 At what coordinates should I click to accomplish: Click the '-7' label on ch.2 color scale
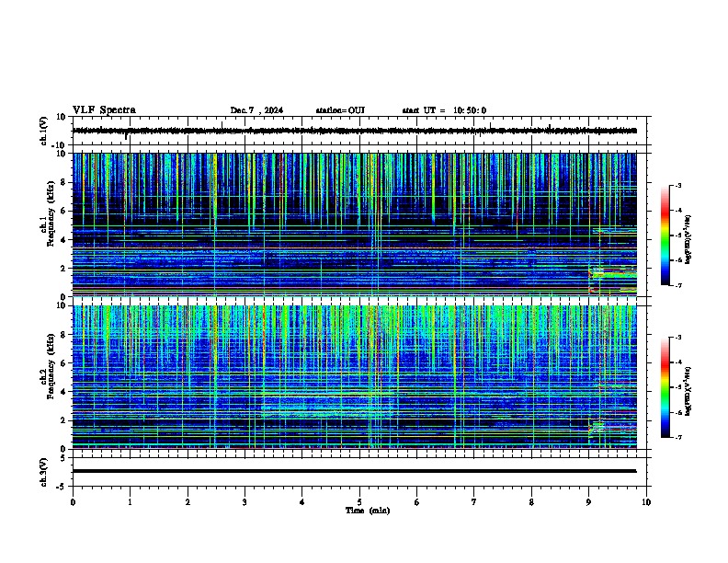pyautogui.click(x=677, y=438)
